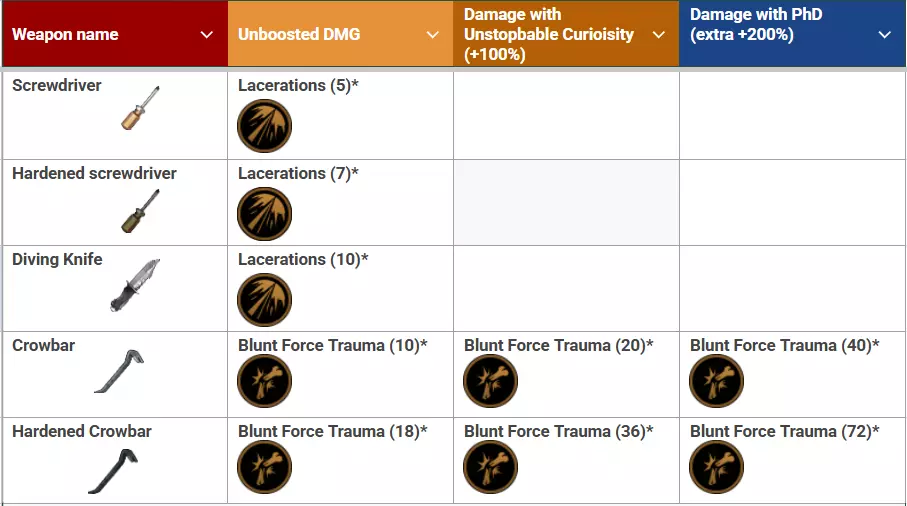Open Unstoppable Curiosity column dropdown arrow
Screen dimensions: 907x506
(659, 35)
